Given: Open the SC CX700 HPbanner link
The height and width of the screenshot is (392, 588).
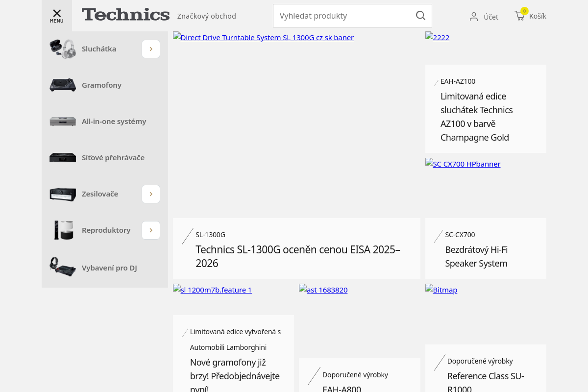Looking at the screenshot, I should [463, 164].
